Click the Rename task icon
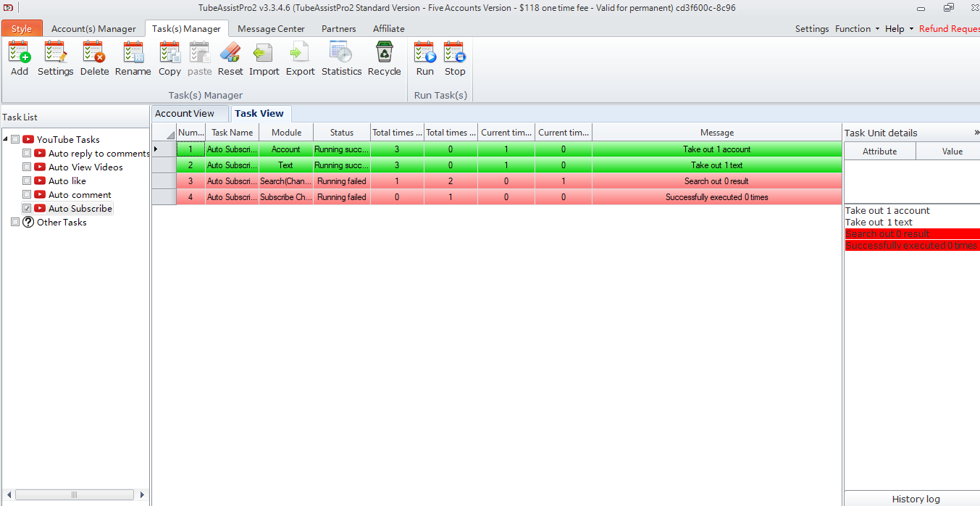The height and width of the screenshot is (506, 980). pos(133,58)
